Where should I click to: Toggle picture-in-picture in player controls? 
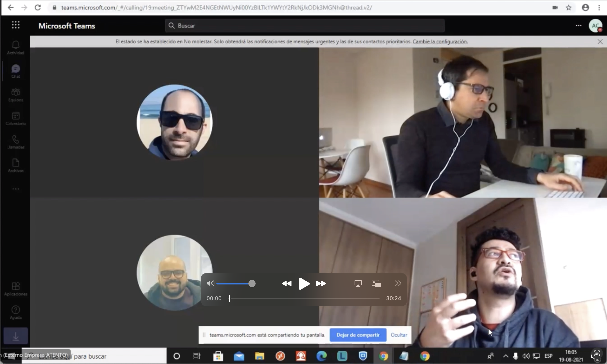[x=376, y=284]
